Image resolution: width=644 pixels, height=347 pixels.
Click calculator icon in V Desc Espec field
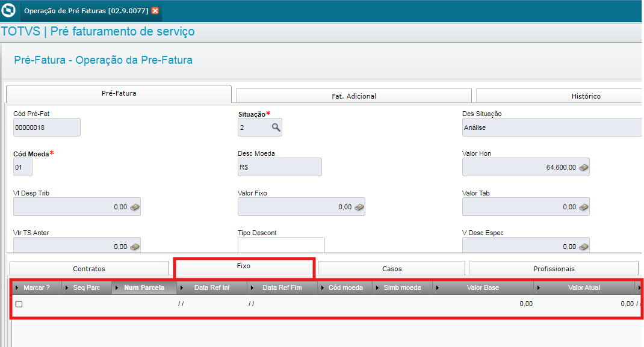click(x=583, y=247)
